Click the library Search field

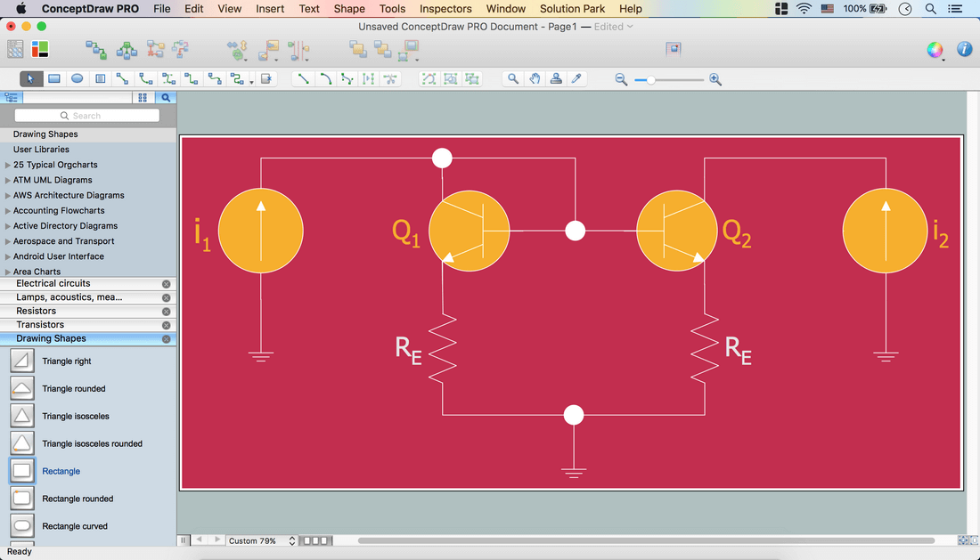point(87,116)
